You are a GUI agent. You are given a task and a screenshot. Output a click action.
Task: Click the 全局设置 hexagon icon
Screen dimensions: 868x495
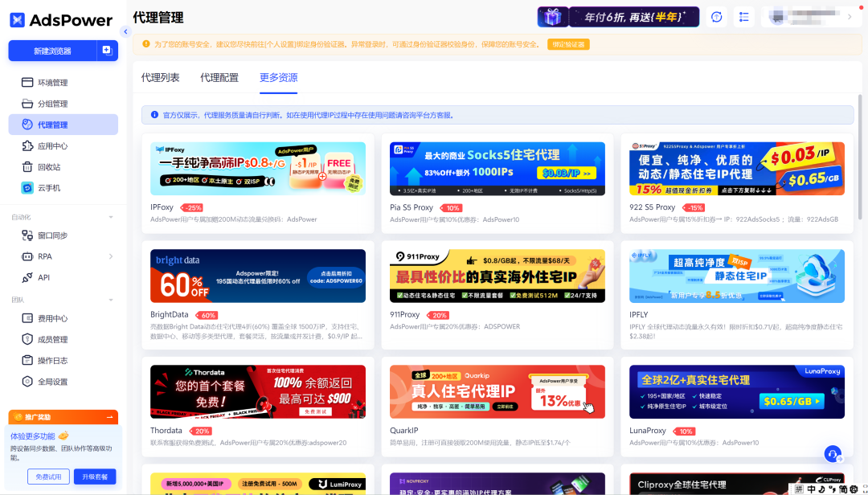pyautogui.click(x=27, y=382)
